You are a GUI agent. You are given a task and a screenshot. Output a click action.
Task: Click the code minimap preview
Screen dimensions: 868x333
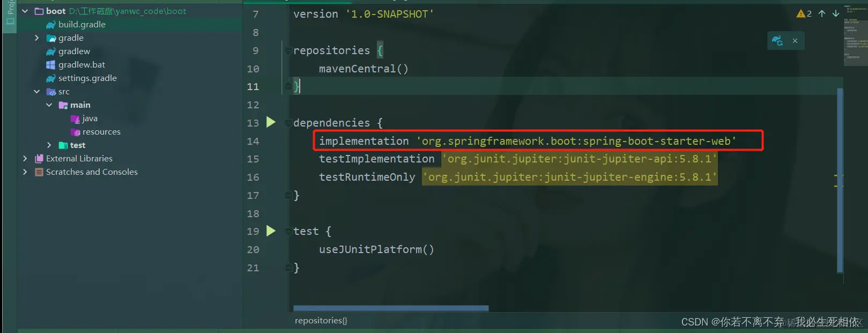coord(856,35)
